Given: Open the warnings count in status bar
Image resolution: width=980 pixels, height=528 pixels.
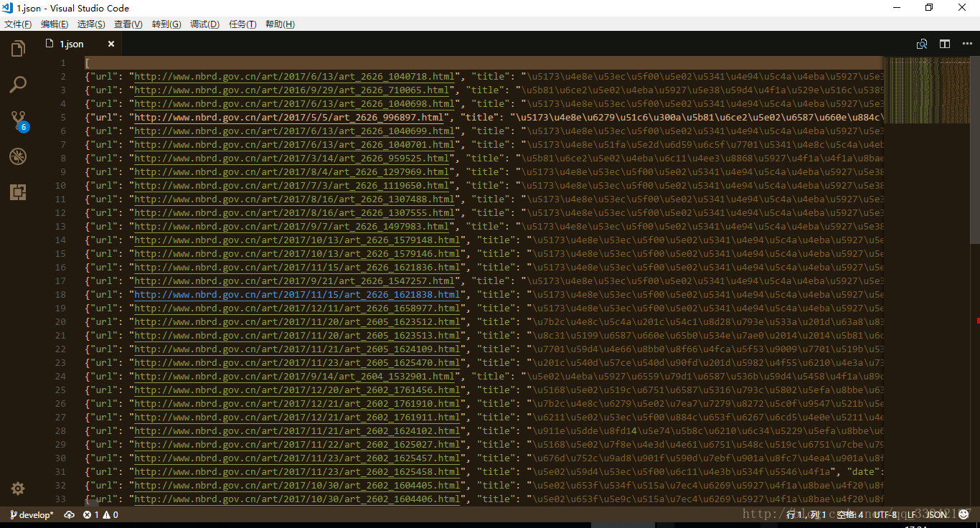Looking at the screenshot, I should [x=110, y=515].
